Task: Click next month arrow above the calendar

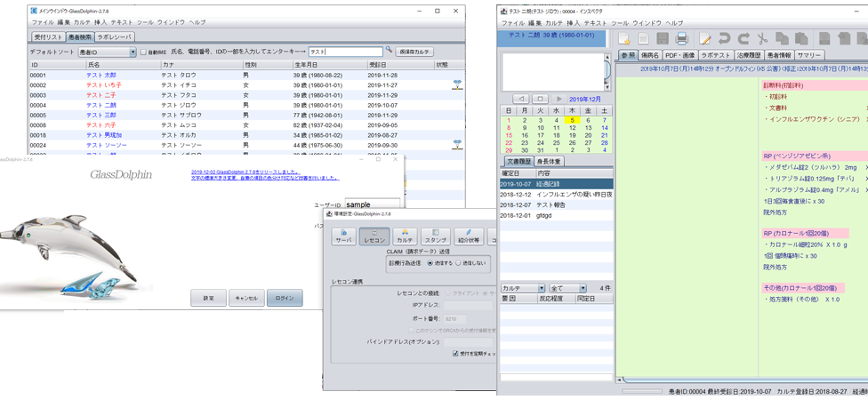Action: tap(559, 99)
